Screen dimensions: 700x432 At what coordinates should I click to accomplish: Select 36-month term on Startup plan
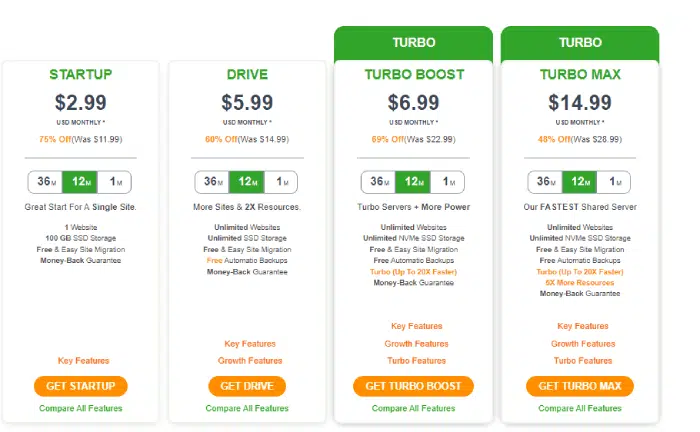45,182
